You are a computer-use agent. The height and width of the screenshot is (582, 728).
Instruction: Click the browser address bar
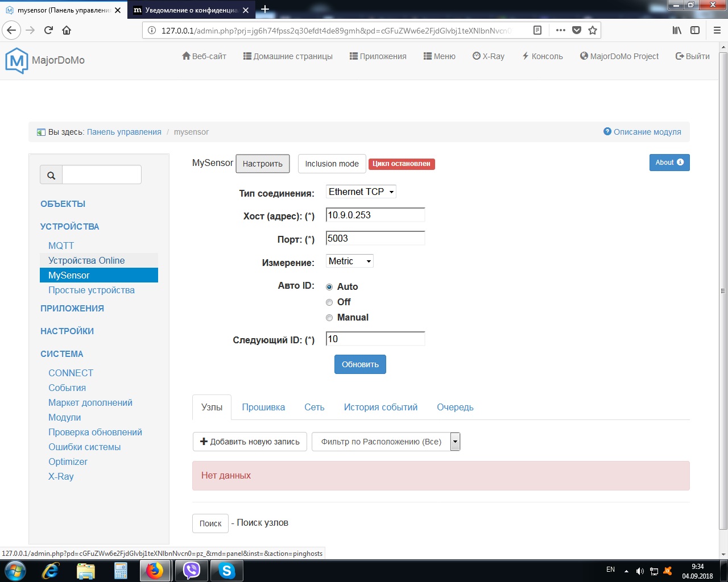(x=336, y=30)
